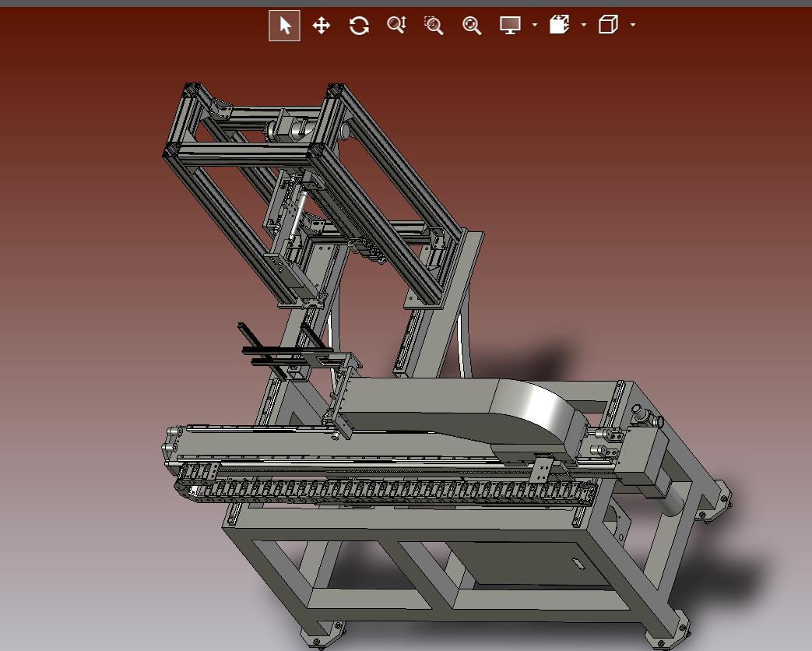
Task: Click the view orientation cube icon
Action: (609, 24)
